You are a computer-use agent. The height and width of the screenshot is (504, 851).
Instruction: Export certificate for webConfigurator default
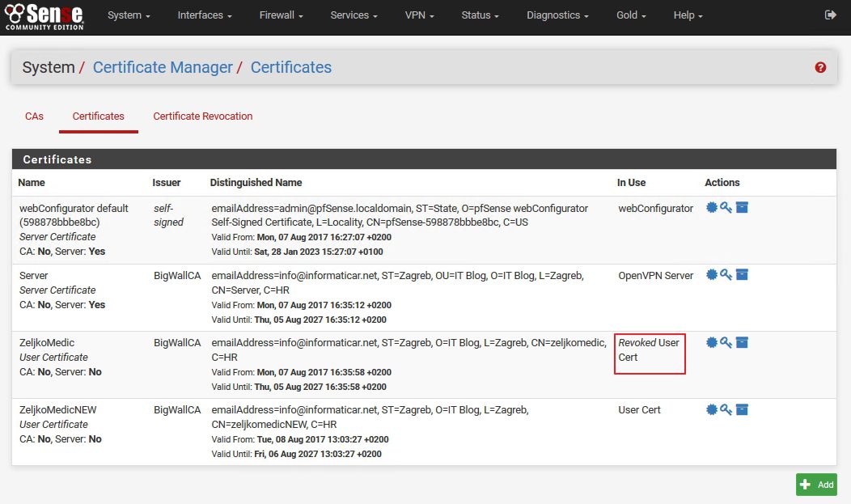pos(712,208)
